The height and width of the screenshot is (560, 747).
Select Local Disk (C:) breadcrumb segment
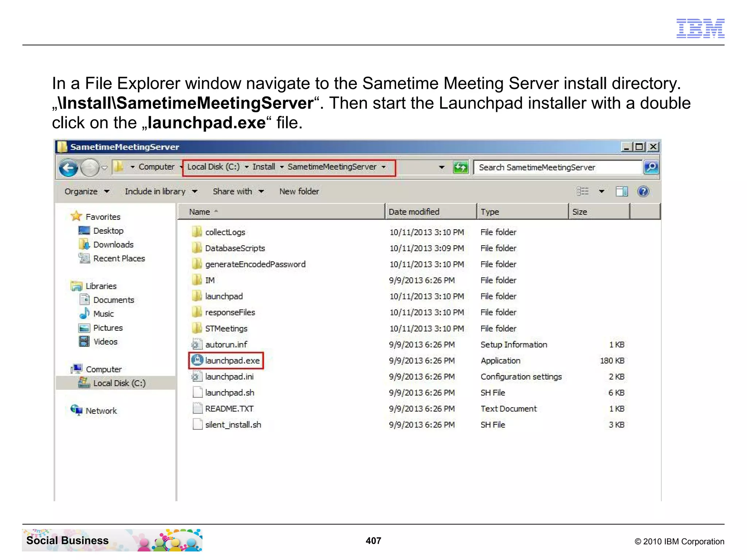(x=213, y=167)
